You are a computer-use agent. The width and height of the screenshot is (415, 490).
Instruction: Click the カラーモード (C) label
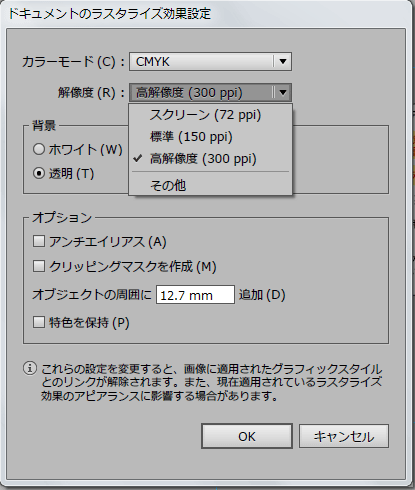click(73, 62)
